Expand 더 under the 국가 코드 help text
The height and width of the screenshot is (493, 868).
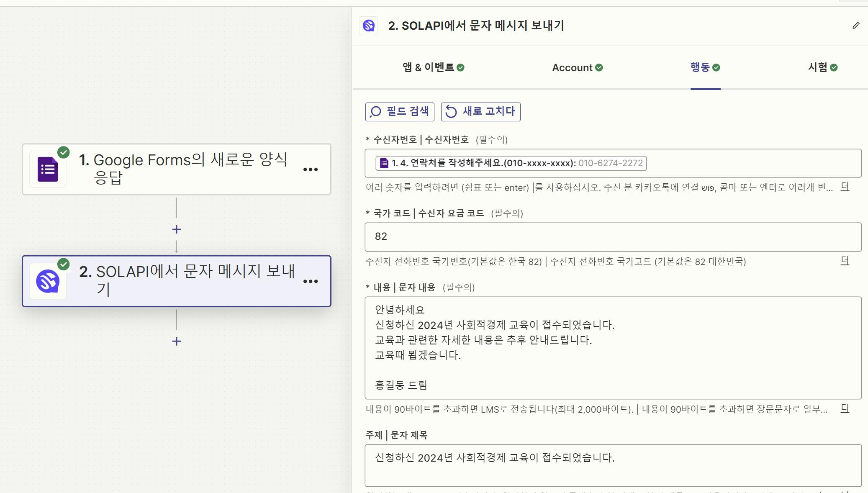click(x=845, y=261)
